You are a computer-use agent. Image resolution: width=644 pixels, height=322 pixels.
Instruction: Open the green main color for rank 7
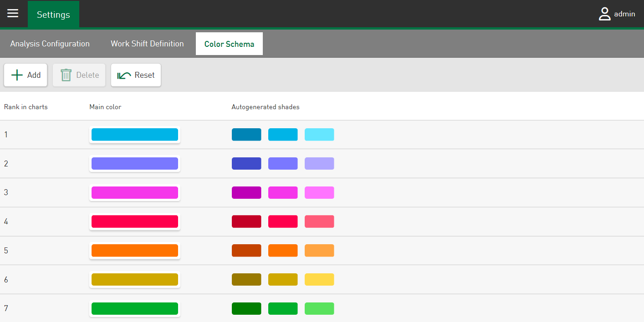tap(135, 309)
